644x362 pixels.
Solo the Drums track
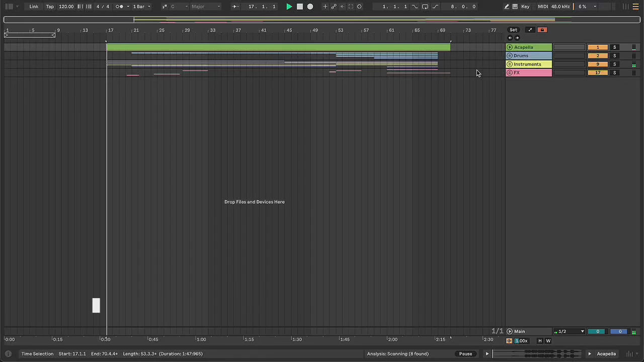(x=614, y=56)
